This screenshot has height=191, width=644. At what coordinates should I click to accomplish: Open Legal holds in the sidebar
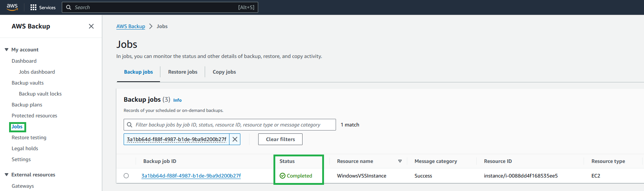click(25, 148)
